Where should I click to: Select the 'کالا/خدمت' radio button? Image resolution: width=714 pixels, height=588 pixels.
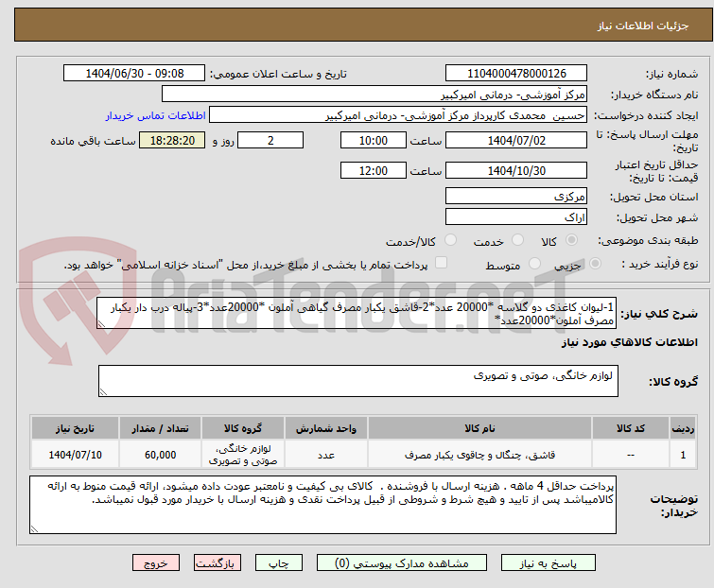click(450, 240)
